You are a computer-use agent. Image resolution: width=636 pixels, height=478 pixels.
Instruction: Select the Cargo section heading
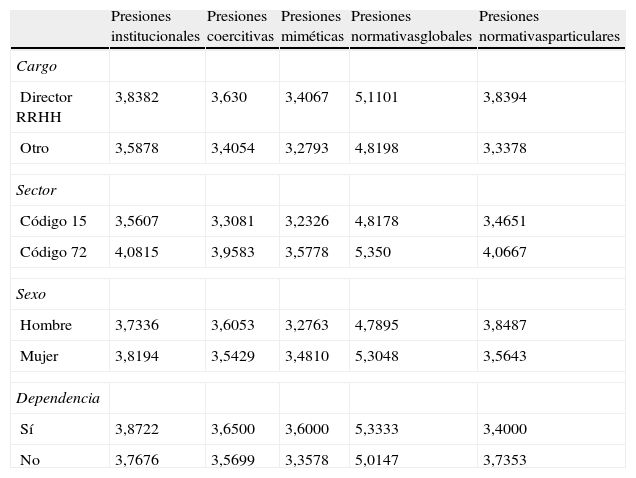point(37,66)
